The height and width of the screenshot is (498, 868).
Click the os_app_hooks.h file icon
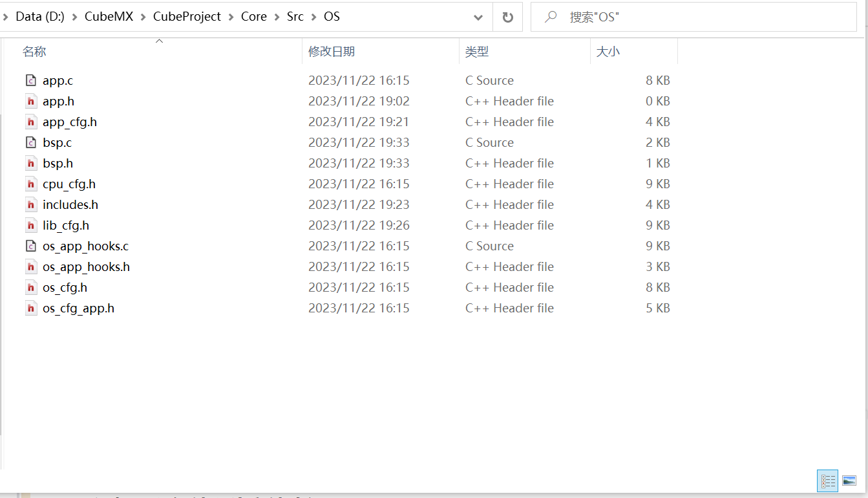30,266
